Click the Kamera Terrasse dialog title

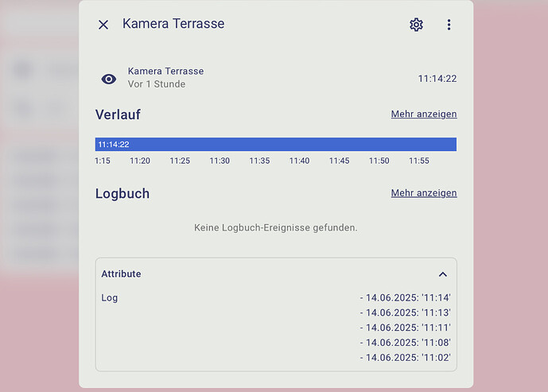173,24
